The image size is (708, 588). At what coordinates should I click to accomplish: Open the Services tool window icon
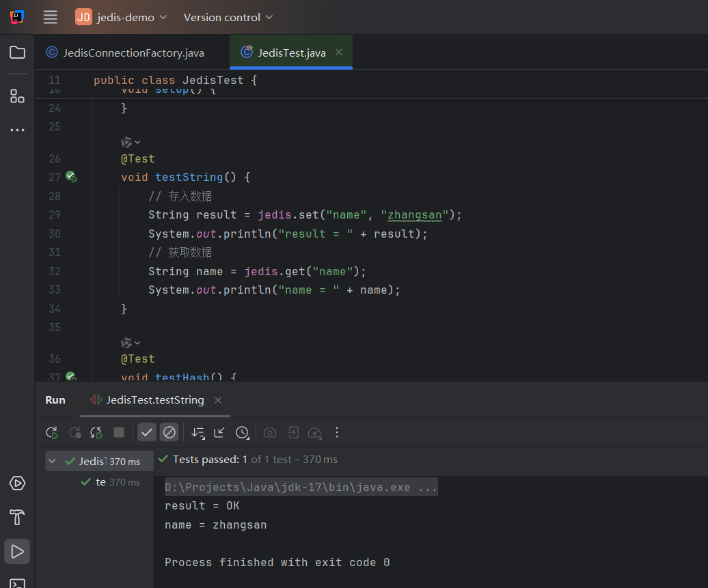pyautogui.click(x=17, y=483)
